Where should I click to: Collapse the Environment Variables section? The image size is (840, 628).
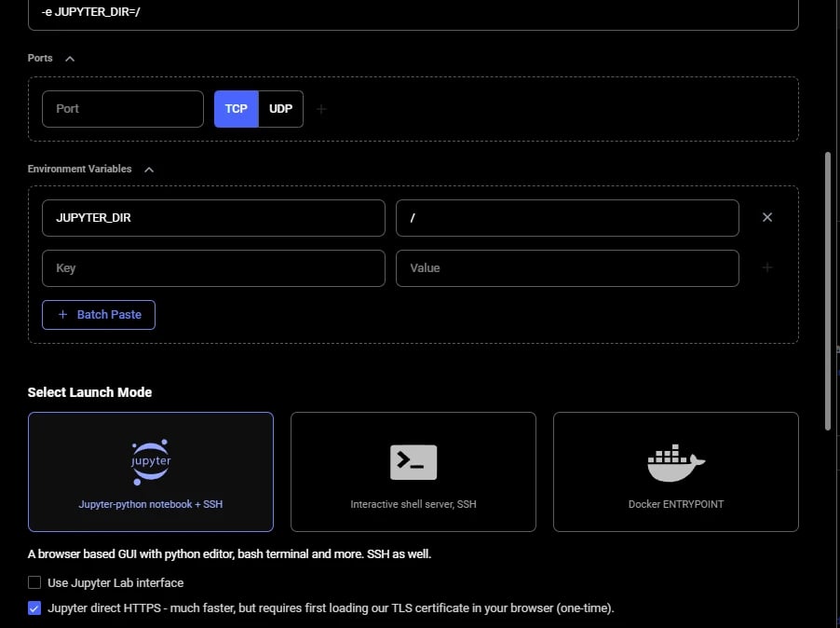149,170
